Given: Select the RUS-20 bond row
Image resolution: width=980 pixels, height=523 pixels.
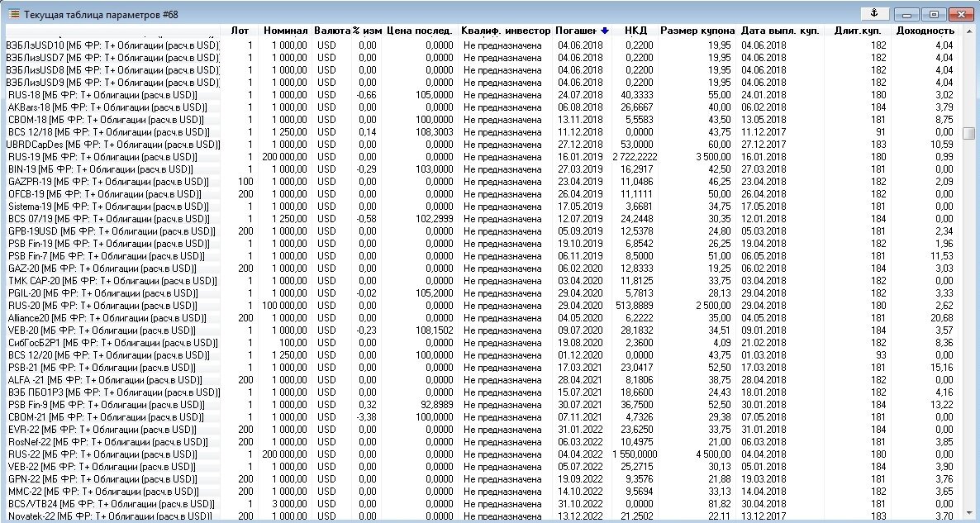Looking at the screenshot, I should click(481, 306).
